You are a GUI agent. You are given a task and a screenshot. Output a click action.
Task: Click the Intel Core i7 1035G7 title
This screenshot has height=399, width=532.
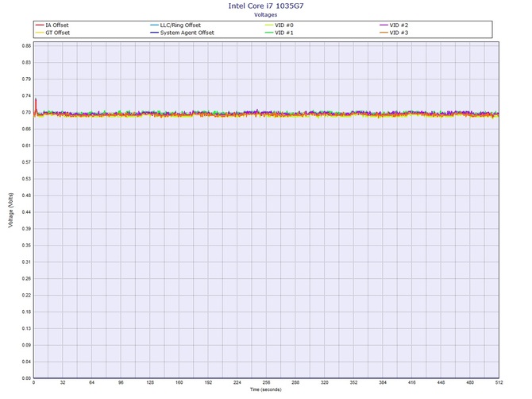pos(266,6)
